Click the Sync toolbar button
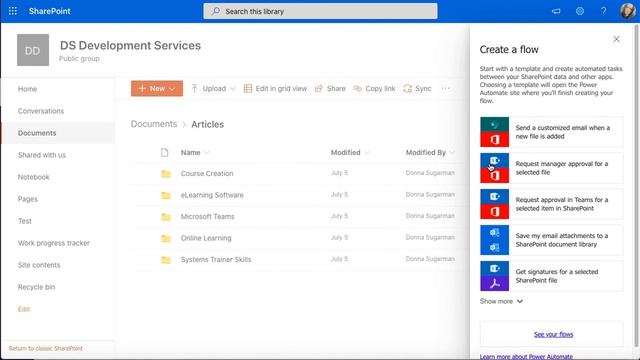 point(417,89)
